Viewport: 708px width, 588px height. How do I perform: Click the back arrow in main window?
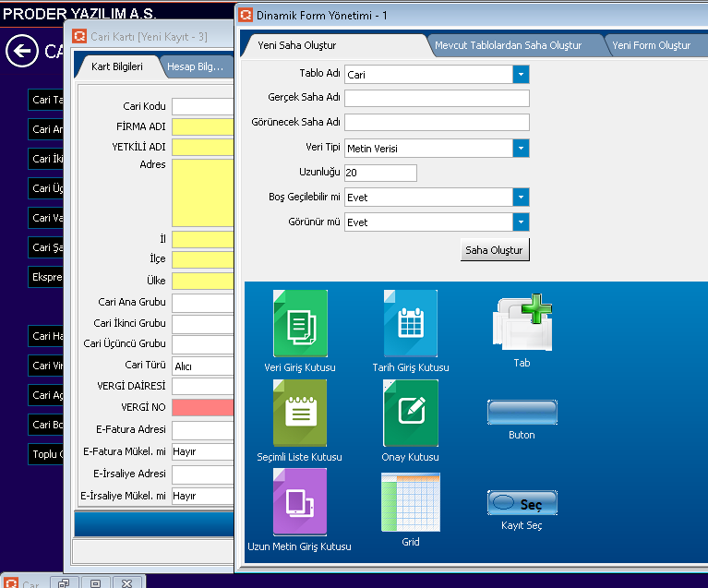(21, 52)
